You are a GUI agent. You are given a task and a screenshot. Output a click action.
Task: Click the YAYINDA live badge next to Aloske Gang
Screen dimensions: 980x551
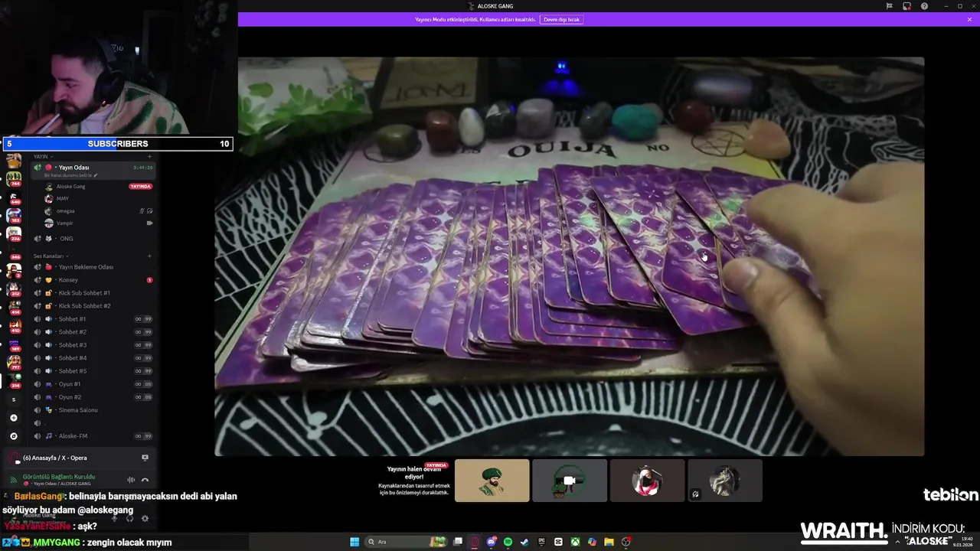tap(141, 187)
